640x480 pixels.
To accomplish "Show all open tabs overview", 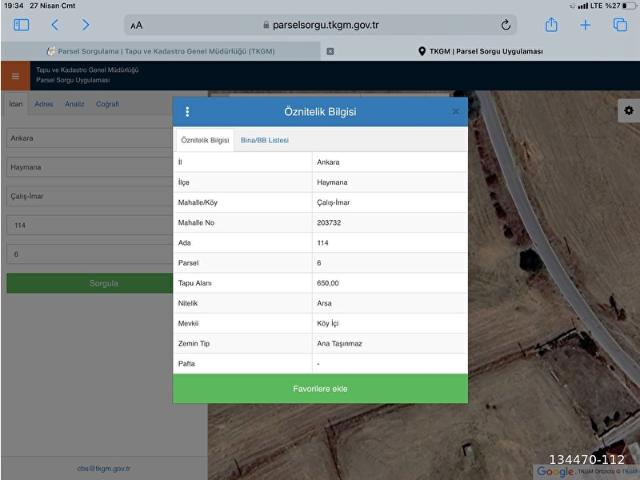I will 619,25.
